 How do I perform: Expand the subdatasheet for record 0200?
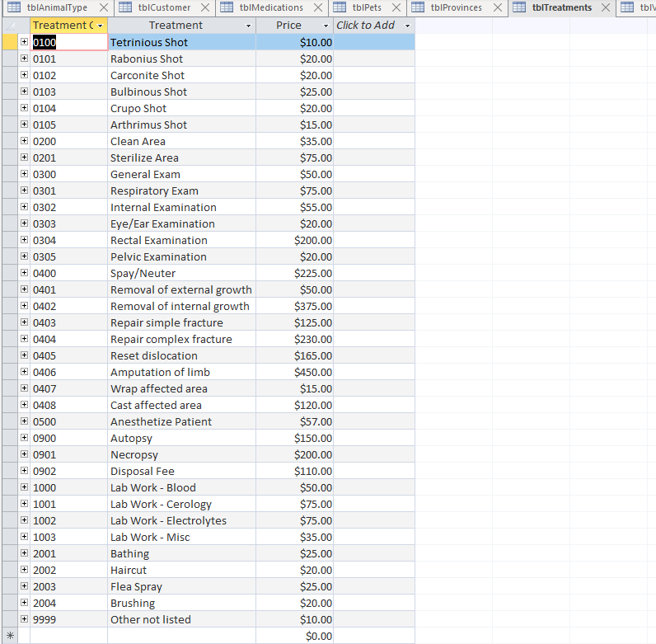click(x=24, y=141)
